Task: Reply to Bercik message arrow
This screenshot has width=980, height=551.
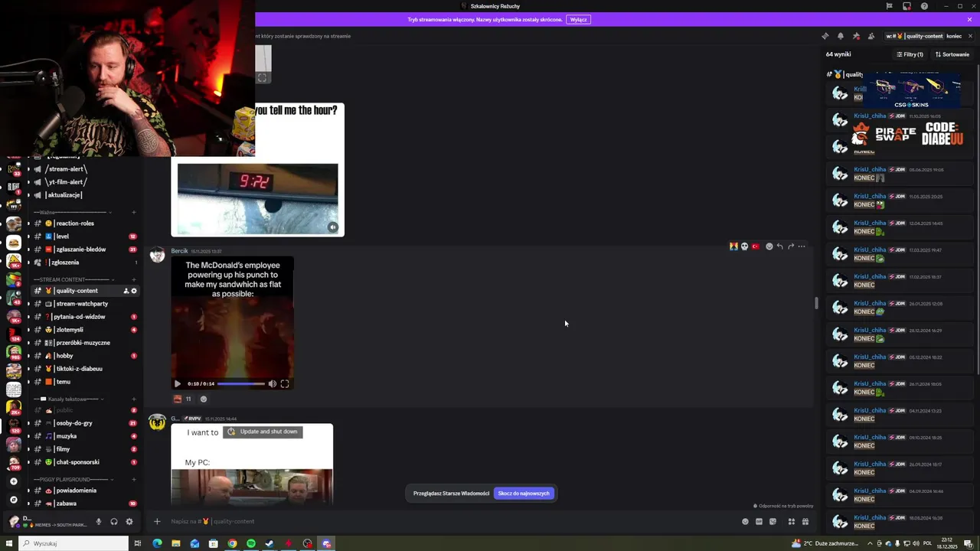Action: coord(780,246)
